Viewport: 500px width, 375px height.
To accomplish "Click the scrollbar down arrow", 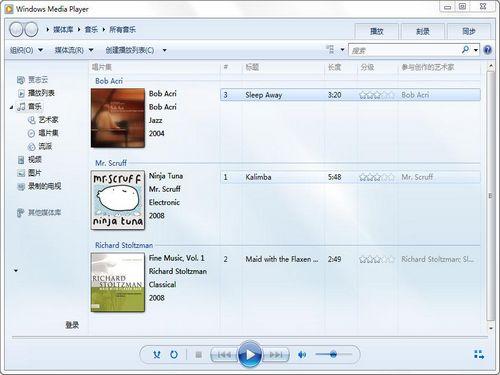I will pos(491,328).
